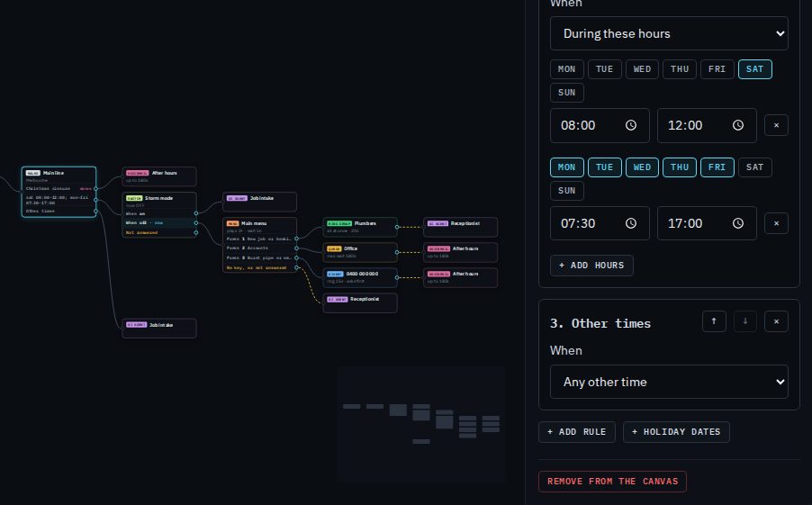Toggle WED in the 08:00–12:00 hours row
Image resolution: width=812 pixels, height=505 pixels.
[x=642, y=69]
